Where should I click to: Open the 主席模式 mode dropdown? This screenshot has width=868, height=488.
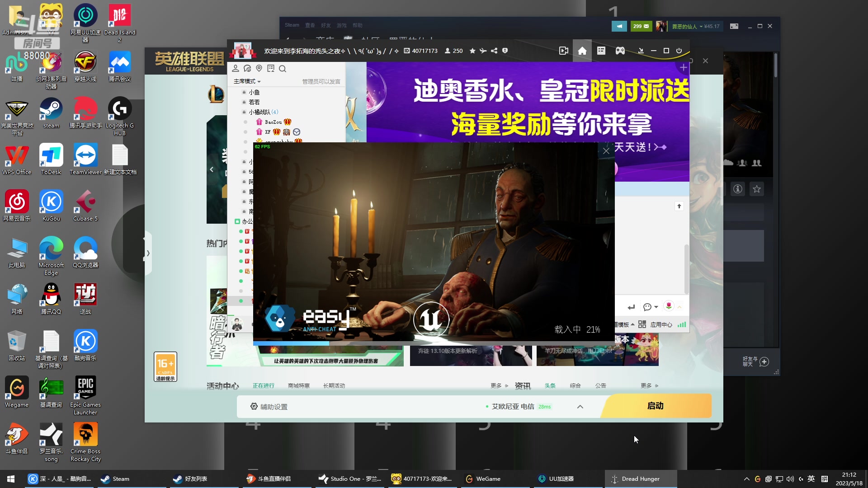[x=247, y=81]
